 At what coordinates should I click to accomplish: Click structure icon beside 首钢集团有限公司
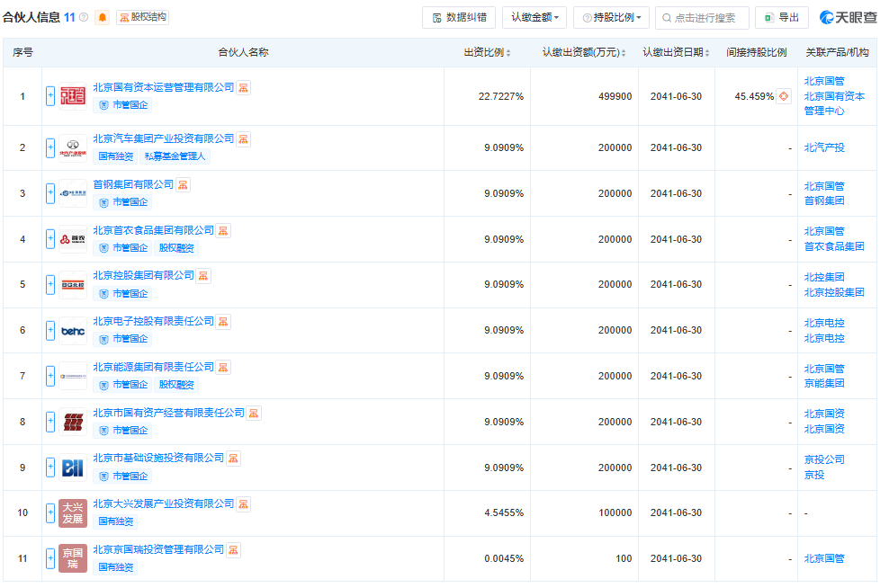tap(183, 185)
